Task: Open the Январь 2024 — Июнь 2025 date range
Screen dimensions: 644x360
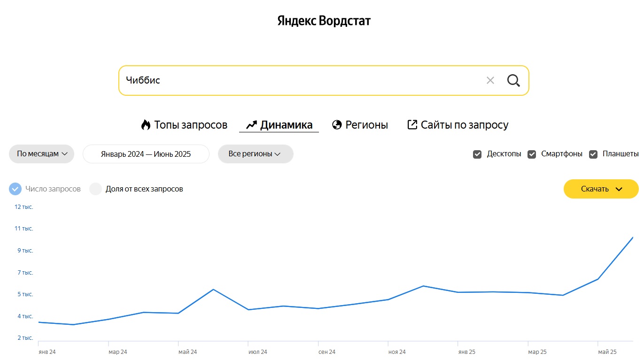Action: point(146,154)
